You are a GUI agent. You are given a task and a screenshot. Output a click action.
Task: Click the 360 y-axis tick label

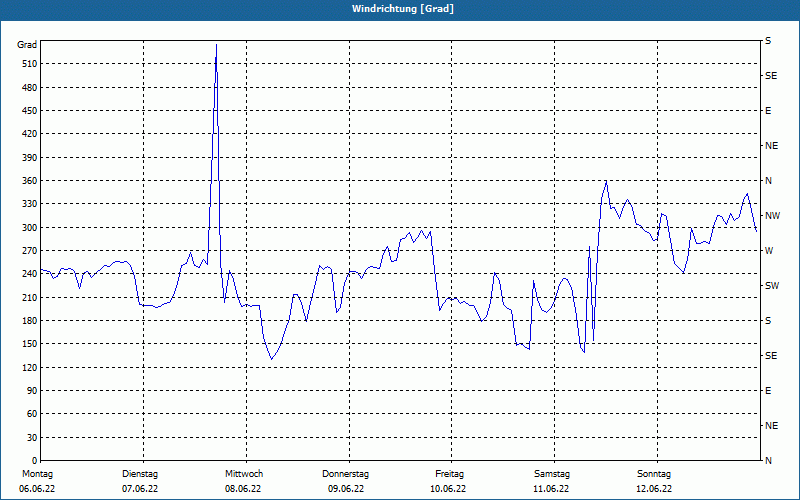pyautogui.click(x=30, y=181)
